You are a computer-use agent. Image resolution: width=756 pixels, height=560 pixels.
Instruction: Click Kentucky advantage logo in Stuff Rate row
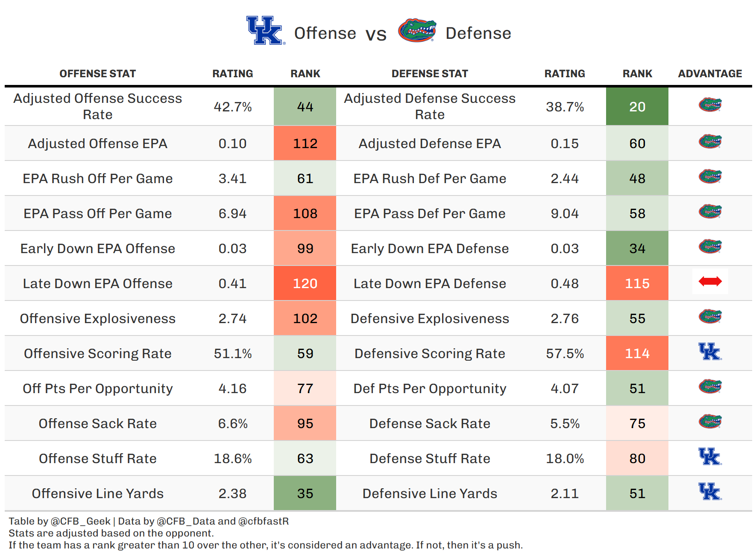(x=710, y=457)
